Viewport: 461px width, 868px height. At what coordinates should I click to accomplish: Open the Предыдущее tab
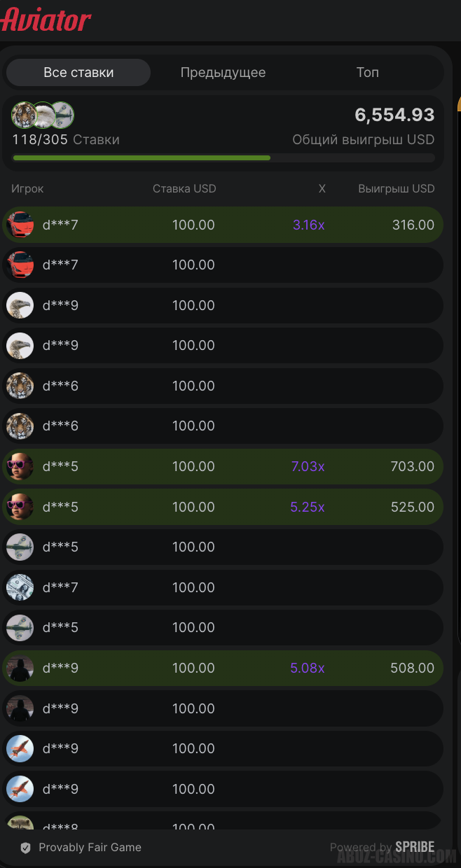coord(223,72)
